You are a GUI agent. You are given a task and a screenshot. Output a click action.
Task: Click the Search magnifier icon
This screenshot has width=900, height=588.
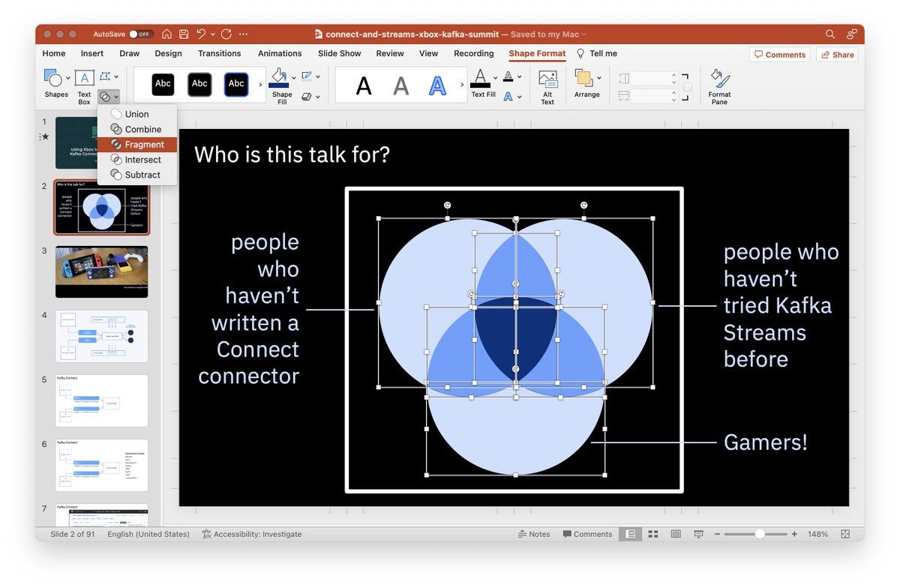(830, 34)
